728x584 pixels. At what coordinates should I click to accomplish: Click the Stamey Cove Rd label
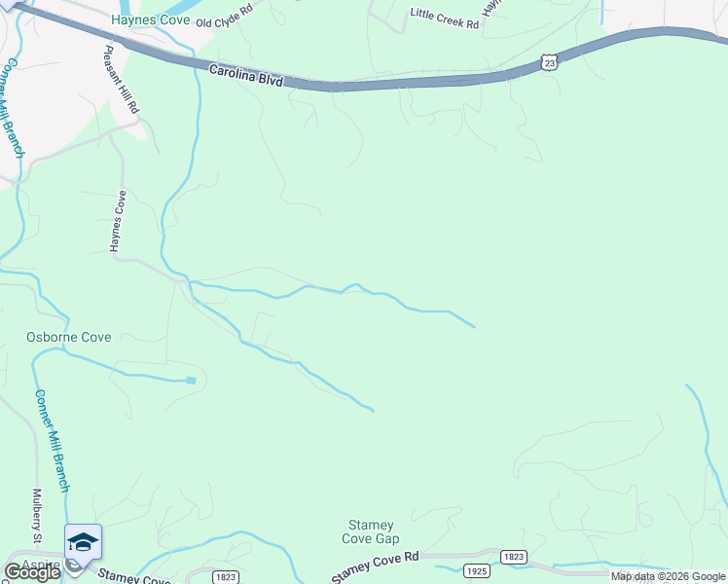coord(375,566)
